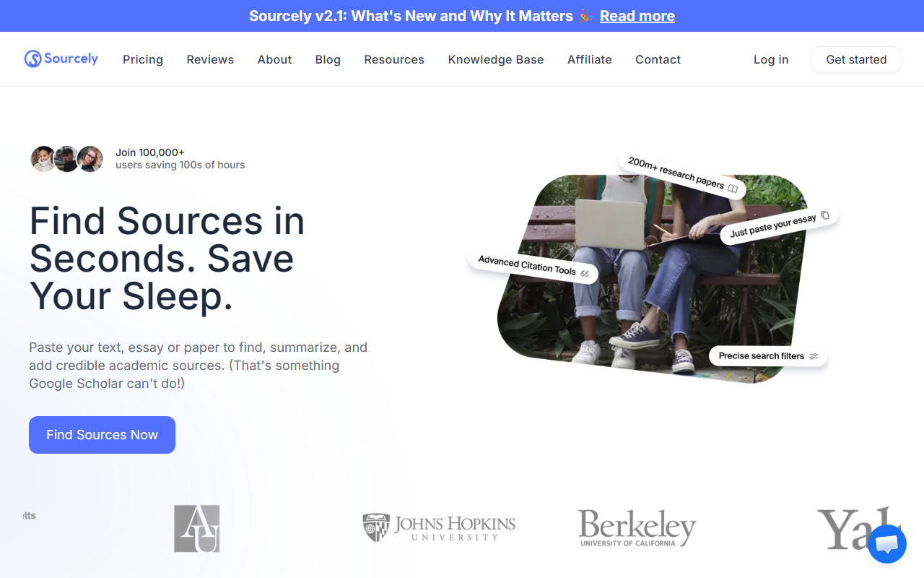924x578 pixels.
Task: Click the Johns Hopkins University logo
Action: [439, 528]
